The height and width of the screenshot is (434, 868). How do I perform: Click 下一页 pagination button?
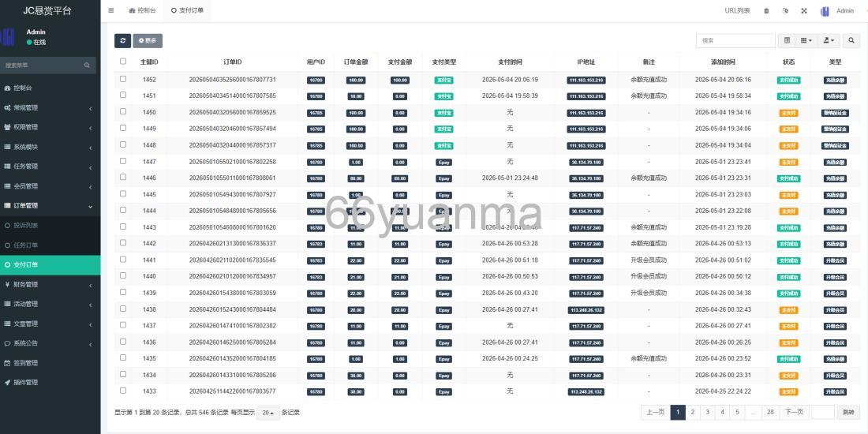point(795,413)
